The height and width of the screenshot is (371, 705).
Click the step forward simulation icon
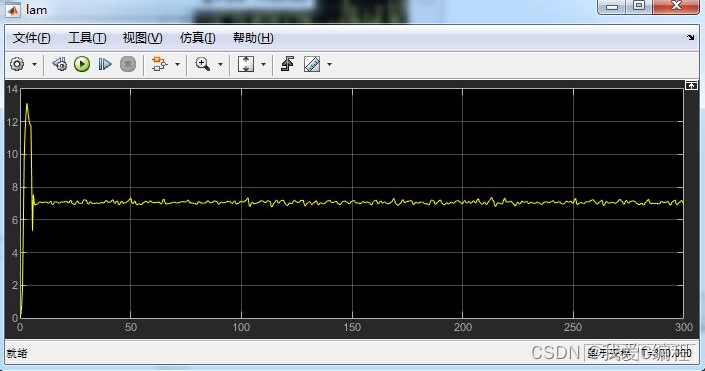tap(105, 64)
